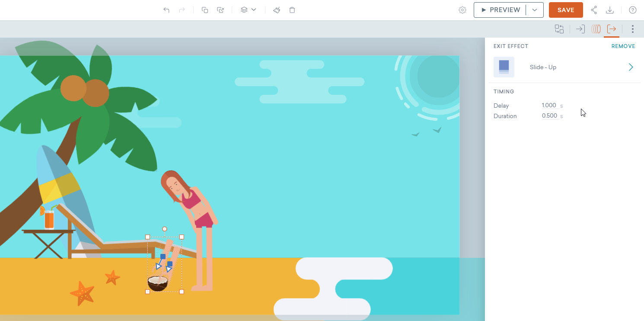Expand the preview options dropdown arrow
Viewport: 644px width, 321px height.
(535, 10)
